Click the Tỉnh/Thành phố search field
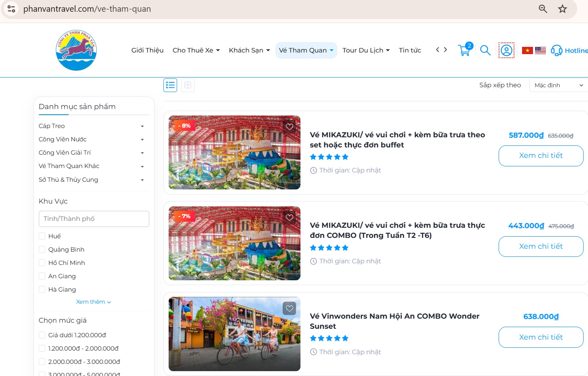 tap(94, 219)
